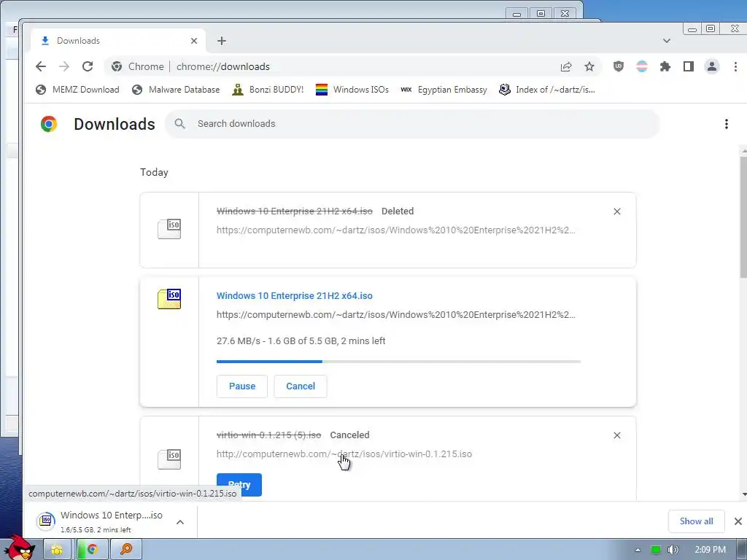This screenshot has height=560, width=747.
Task: Open the Extensions puzzle piece menu
Action: (x=665, y=66)
